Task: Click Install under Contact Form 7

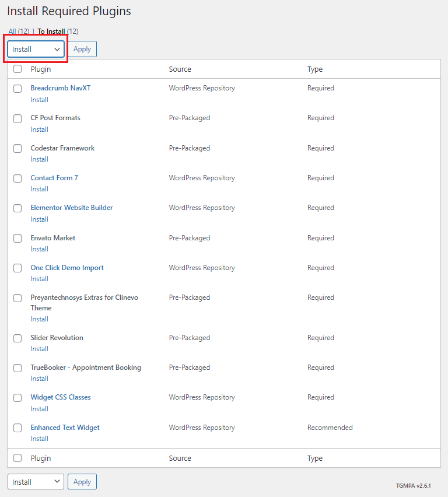Action: pos(39,189)
